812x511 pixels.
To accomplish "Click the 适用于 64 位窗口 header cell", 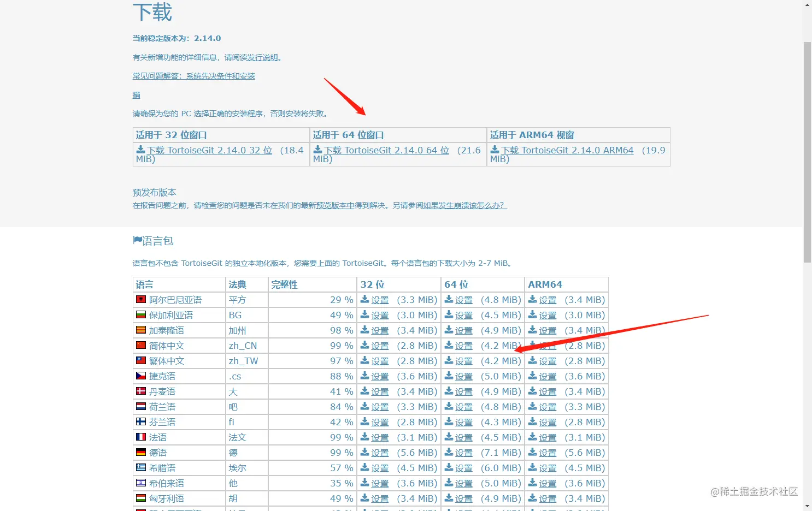I will coord(398,135).
